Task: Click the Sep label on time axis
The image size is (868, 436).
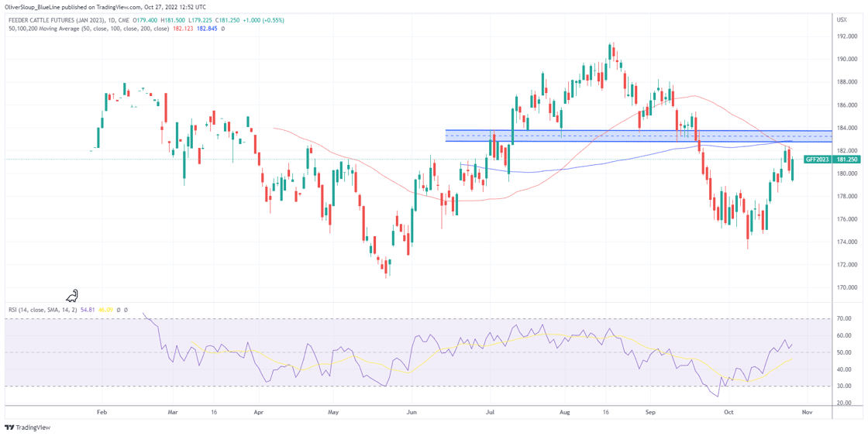Action: point(650,413)
